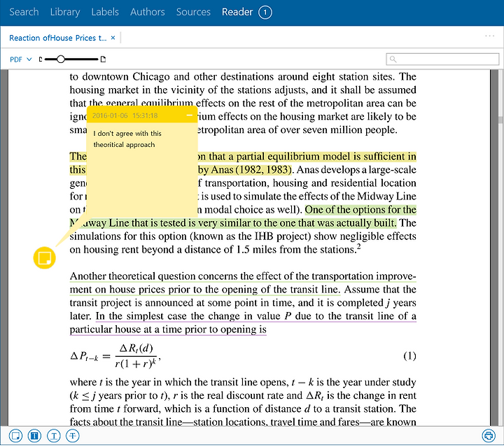504x447 pixels.
Task: Switch to the Library tab
Action: (65, 12)
